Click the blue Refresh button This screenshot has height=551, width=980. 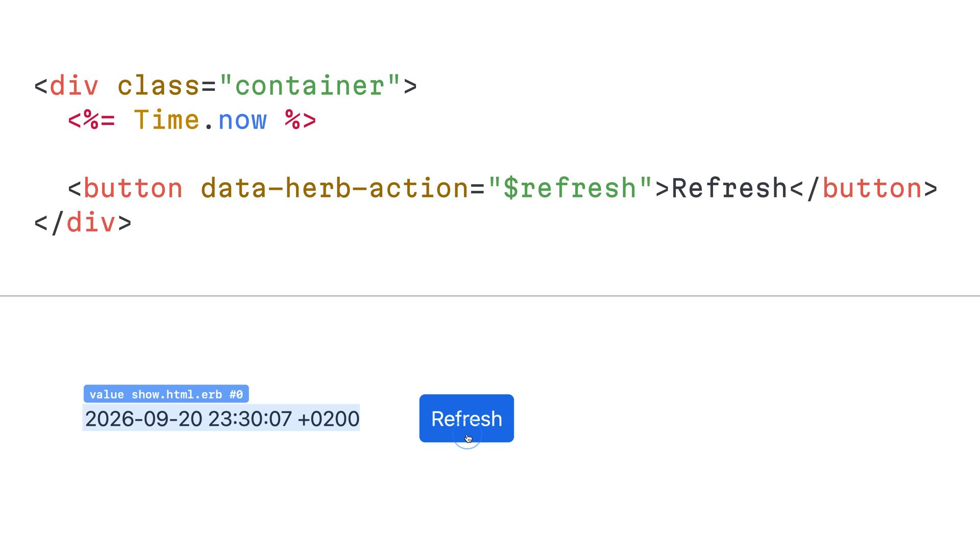coord(467,418)
